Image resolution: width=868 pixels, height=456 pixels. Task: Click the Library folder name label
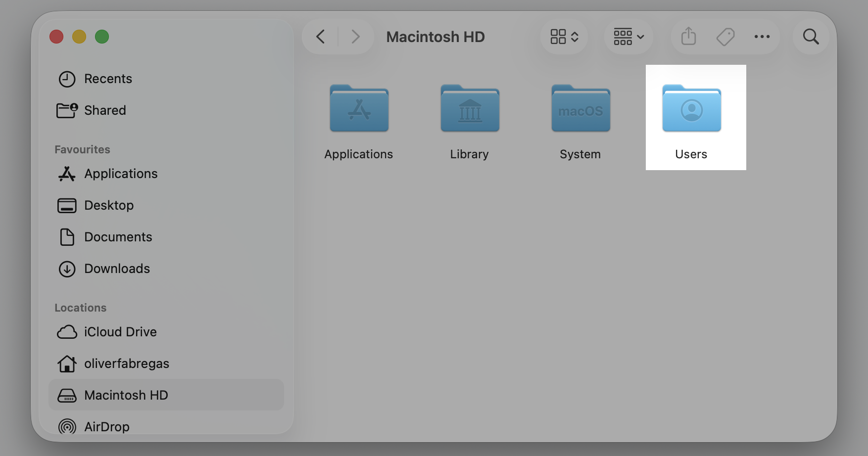pos(470,154)
